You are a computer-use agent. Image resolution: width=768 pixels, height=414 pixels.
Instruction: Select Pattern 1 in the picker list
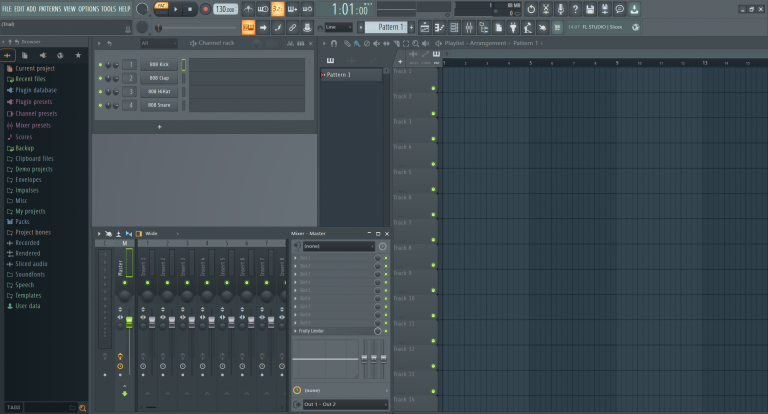click(351, 75)
